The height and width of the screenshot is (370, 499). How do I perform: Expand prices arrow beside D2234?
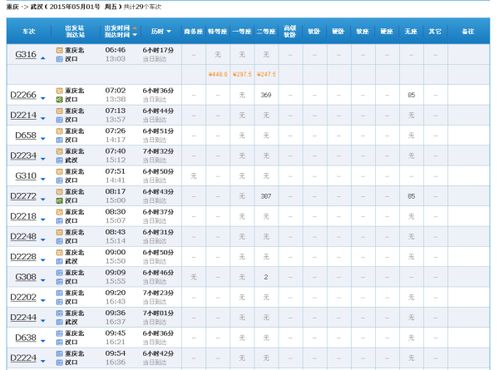pyautogui.click(x=43, y=159)
